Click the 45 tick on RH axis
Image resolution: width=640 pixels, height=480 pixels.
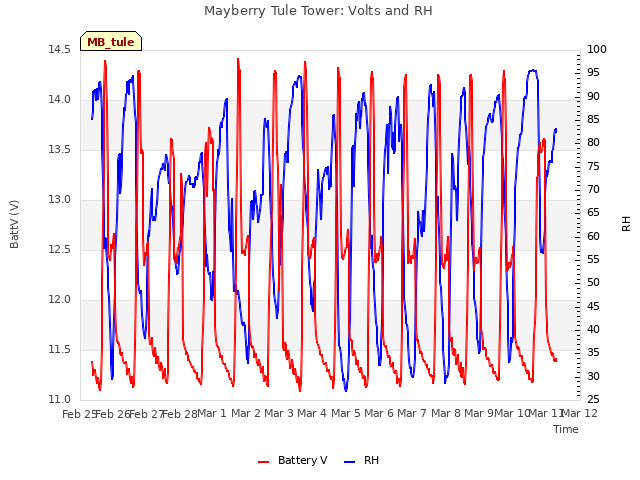(x=593, y=306)
